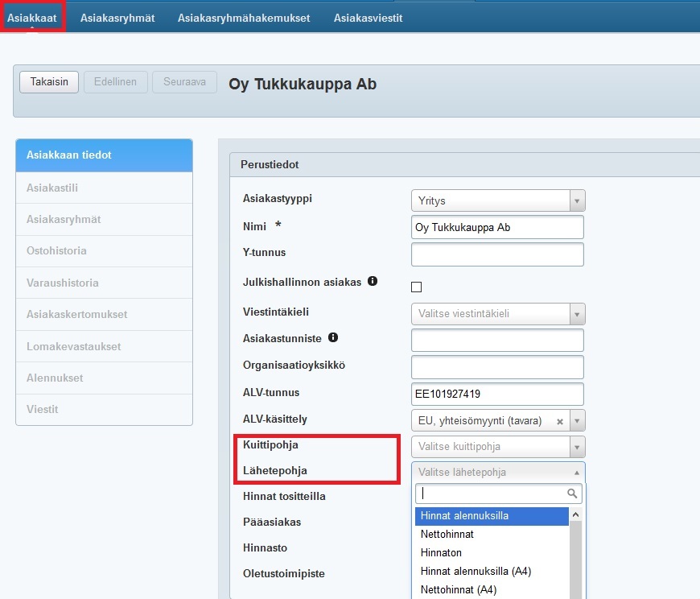Toggle Julkishallinnon asiakas checkbox
The image size is (700, 599).
click(x=417, y=287)
